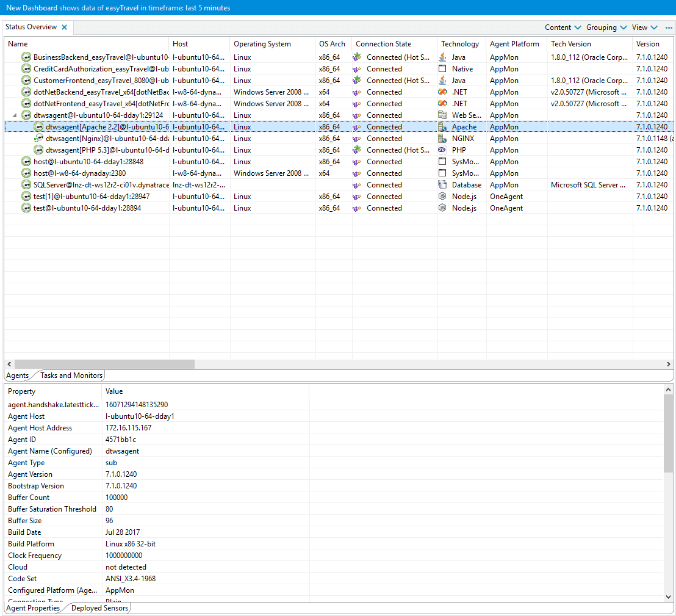Click the connection state icon in SQLServer row

(357, 185)
